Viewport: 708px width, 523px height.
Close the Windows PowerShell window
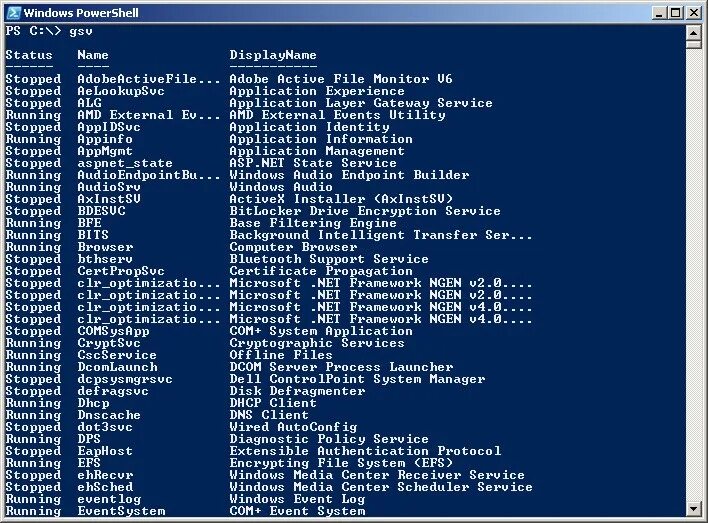(x=694, y=13)
